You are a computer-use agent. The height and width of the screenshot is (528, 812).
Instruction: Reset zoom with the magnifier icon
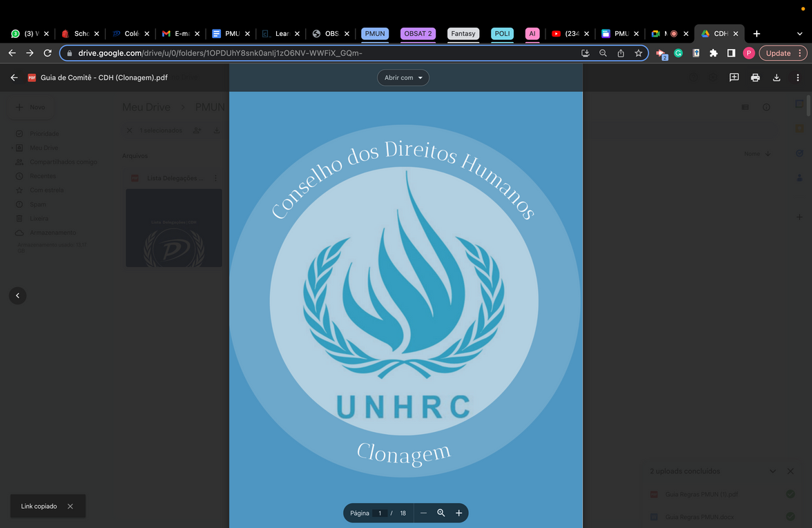[x=441, y=513]
